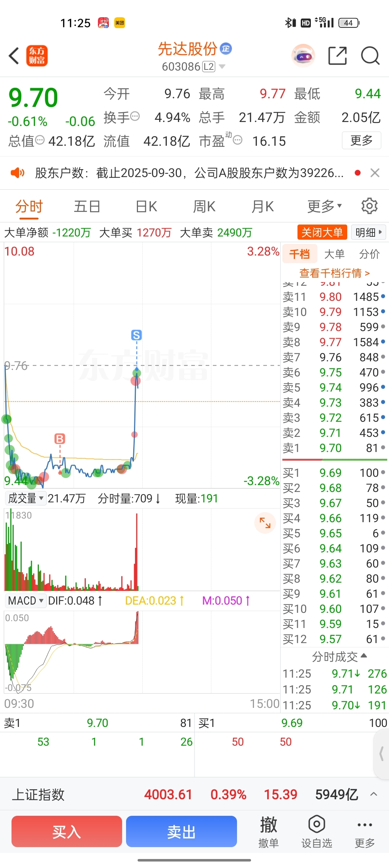The width and height of the screenshot is (389, 868).
Task: Tap the fullscreen expand chart icon
Action: tap(265, 523)
